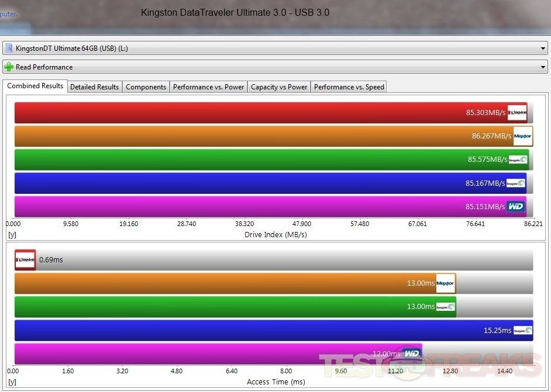Image resolution: width=551 pixels, height=392 pixels.
Task: Click the Seagate logo on the blue 85.167MB/s bar
Action: 515,183
